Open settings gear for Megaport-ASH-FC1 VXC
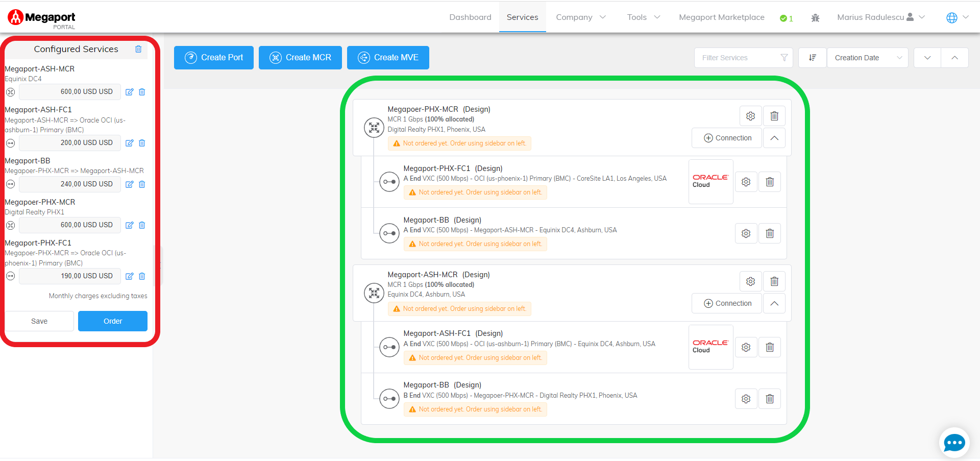The image size is (980, 461). (746, 348)
